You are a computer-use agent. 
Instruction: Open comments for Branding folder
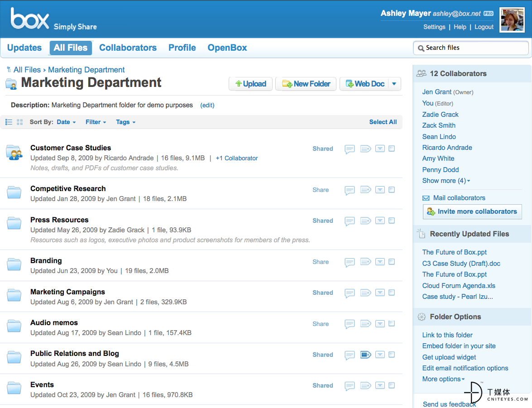350,262
